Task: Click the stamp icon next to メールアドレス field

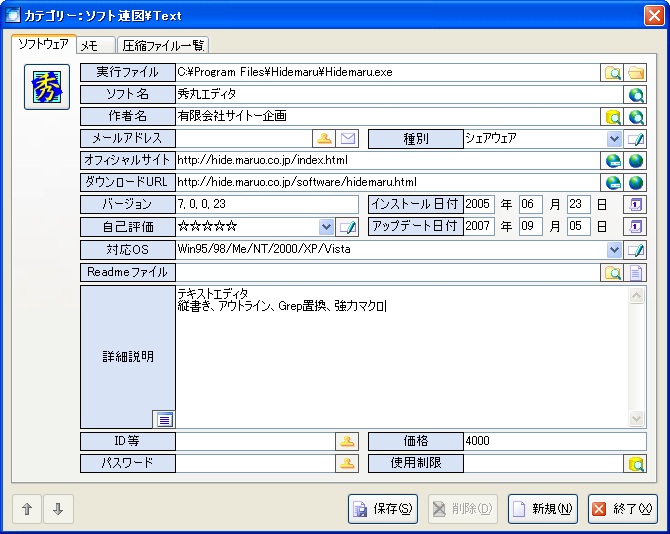Action: (324, 139)
